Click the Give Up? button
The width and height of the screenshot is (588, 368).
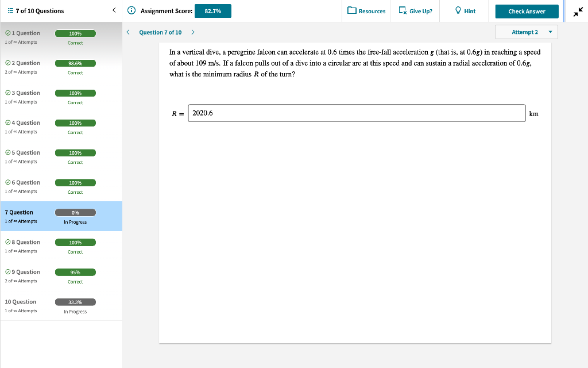tap(415, 11)
